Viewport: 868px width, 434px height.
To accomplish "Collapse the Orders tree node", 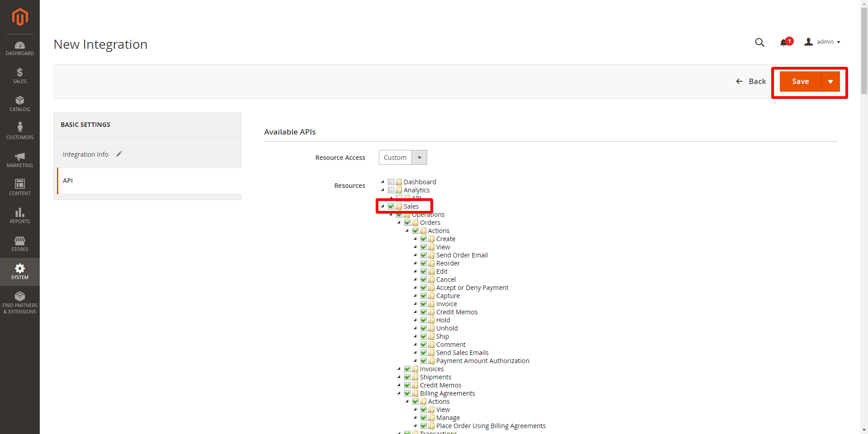I will pos(399,223).
